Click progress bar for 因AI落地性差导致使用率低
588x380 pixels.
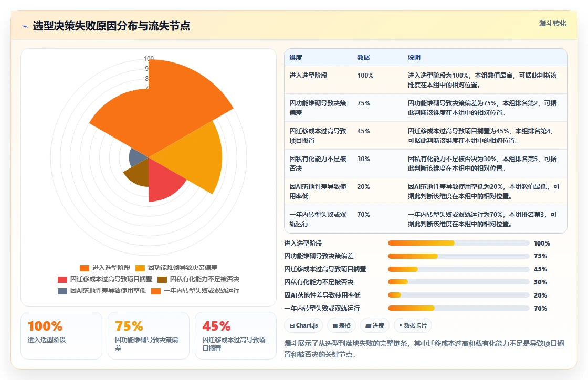click(x=459, y=295)
